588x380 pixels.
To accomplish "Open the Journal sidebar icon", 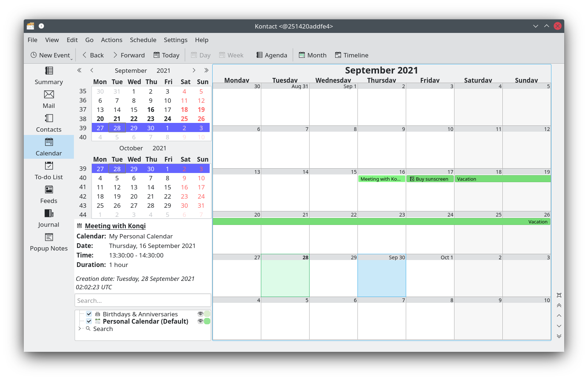I will click(x=49, y=218).
